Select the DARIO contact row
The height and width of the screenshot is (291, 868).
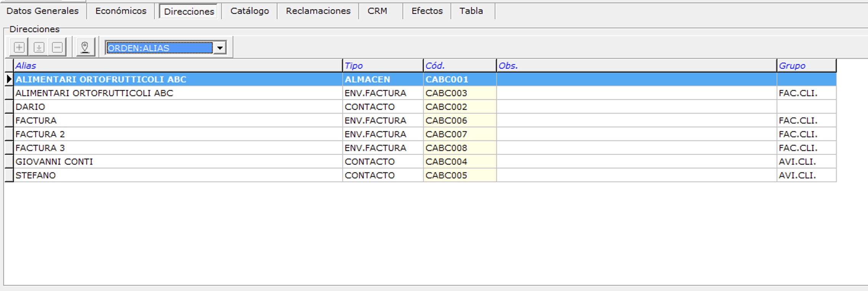[x=30, y=107]
